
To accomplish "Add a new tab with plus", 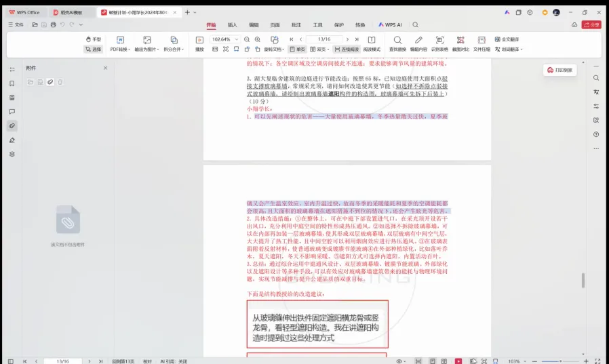I will coord(187,12).
